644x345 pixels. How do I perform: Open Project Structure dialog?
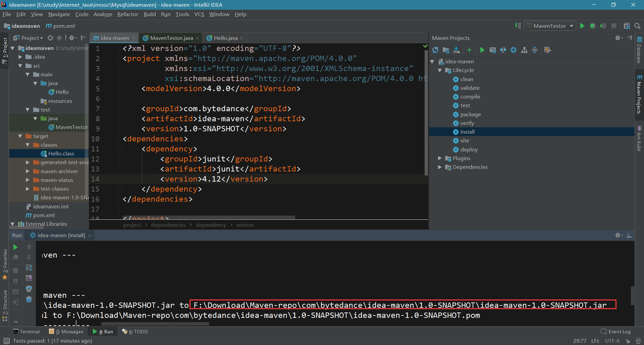(x=627, y=26)
